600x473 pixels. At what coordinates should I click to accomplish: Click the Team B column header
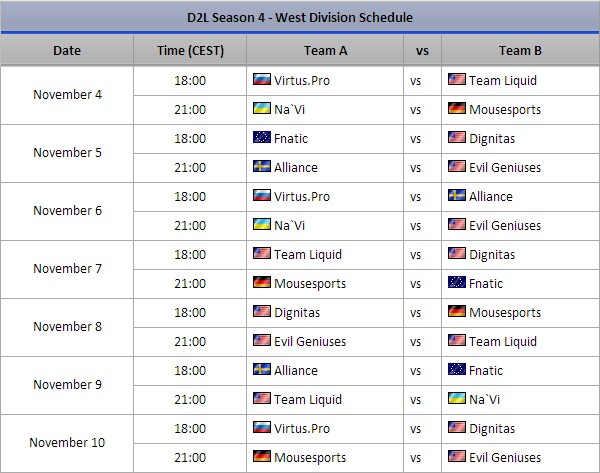click(x=519, y=50)
